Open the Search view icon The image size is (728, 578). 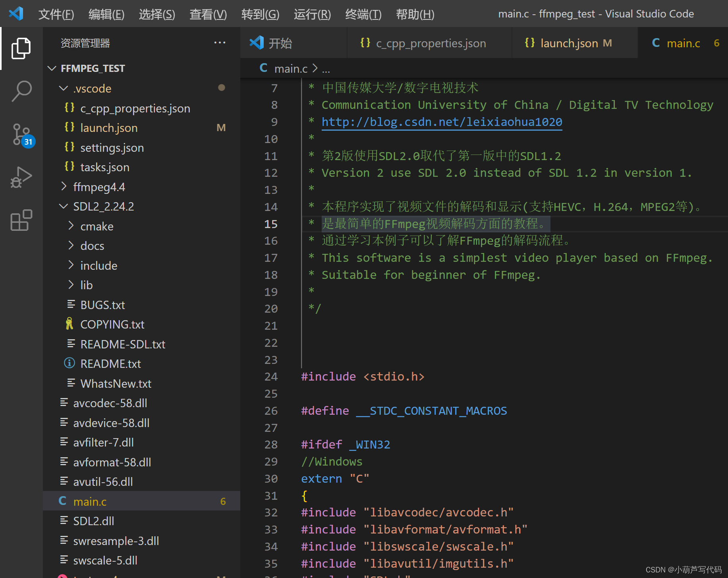21,91
